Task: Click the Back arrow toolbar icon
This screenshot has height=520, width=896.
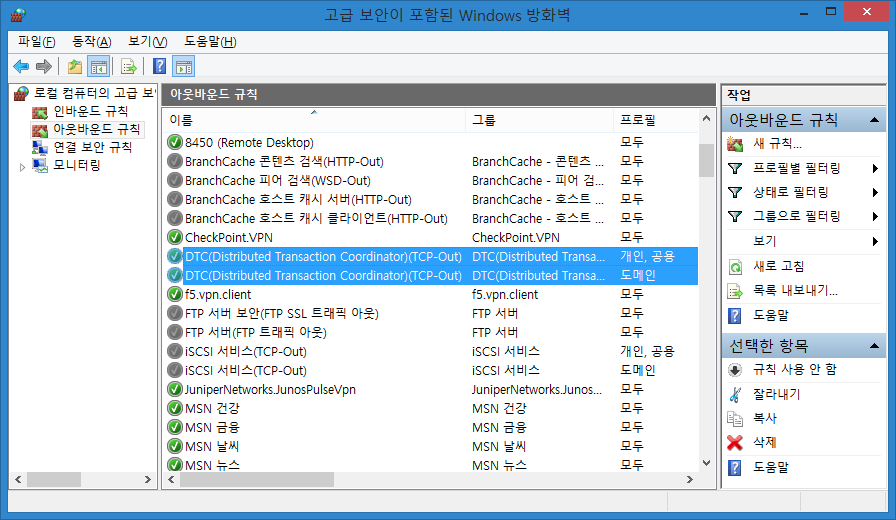Action: [21, 67]
